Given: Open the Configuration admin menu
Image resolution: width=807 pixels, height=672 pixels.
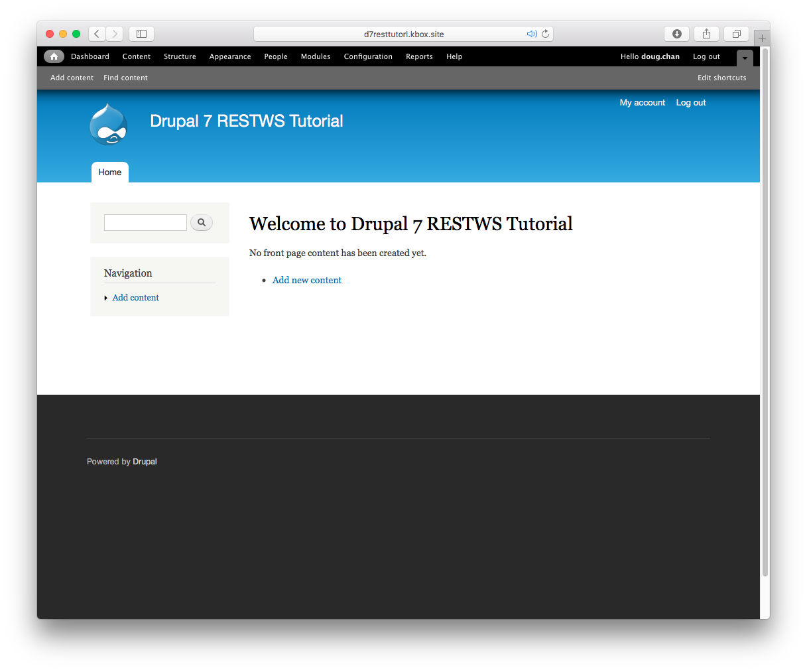Looking at the screenshot, I should (368, 56).
